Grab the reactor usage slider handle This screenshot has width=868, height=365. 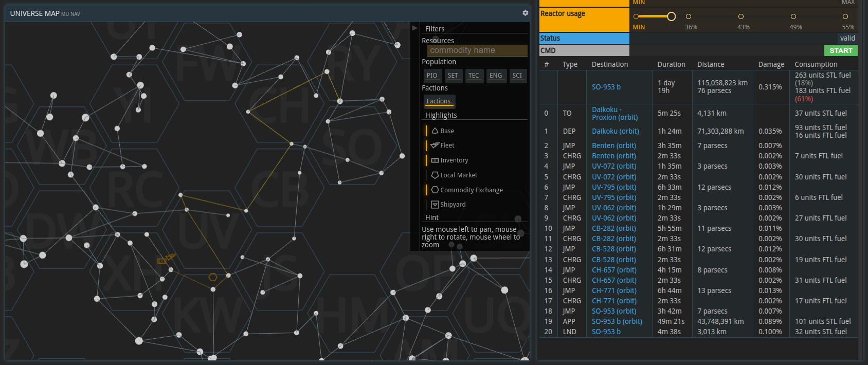671,16
